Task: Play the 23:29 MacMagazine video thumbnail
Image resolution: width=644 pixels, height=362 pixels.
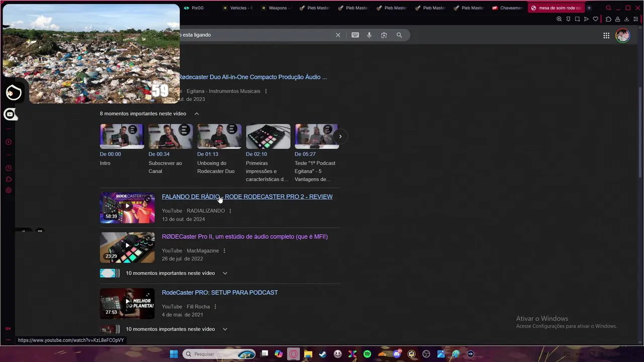Action: click(127, 247)
